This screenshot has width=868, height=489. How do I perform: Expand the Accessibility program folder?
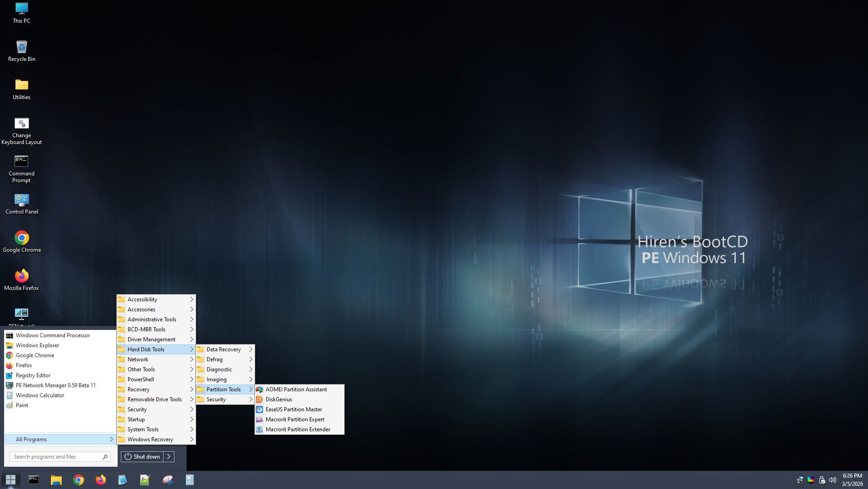pos(156,299)
